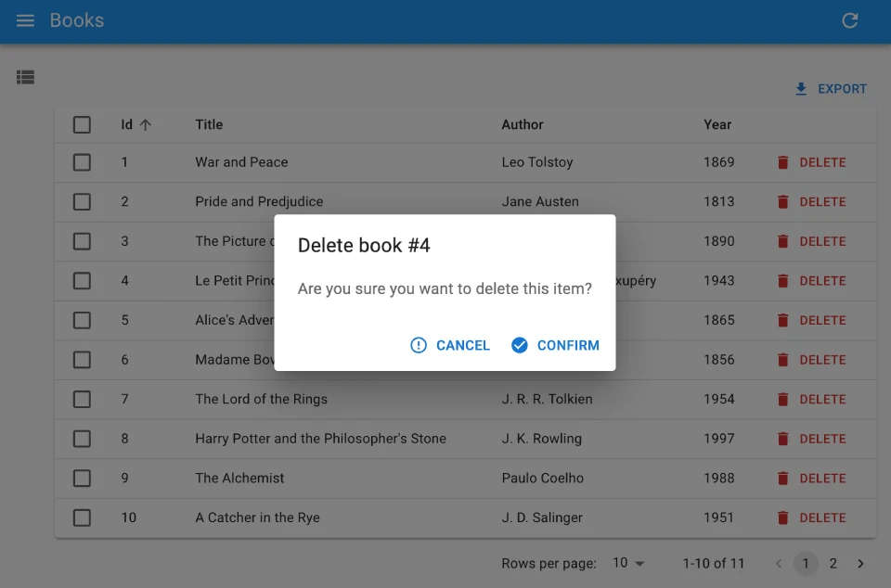The height and width of the screenshot is (588, 891).
Task: Open the hamburger menu in app bar
Action: coord(25,20)
